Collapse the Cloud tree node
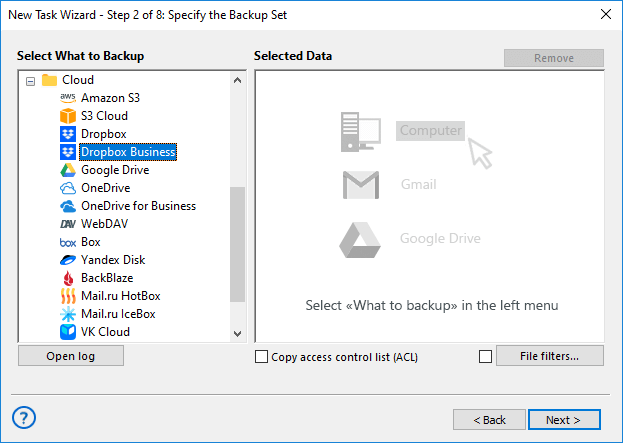The height and width of the screenshot is (443, 623). [30, 81]
